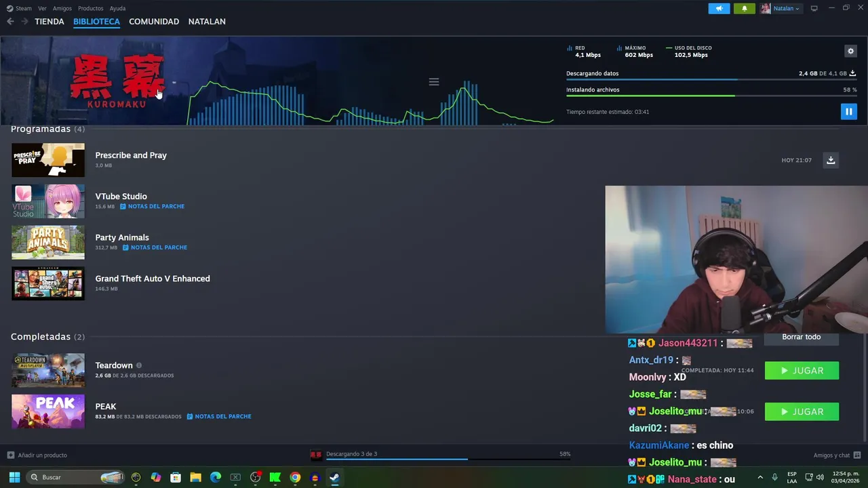Click the download icon beside 4,1 GB
The width and height of the screenshot is (868, 488).
[x=852, y=73]
